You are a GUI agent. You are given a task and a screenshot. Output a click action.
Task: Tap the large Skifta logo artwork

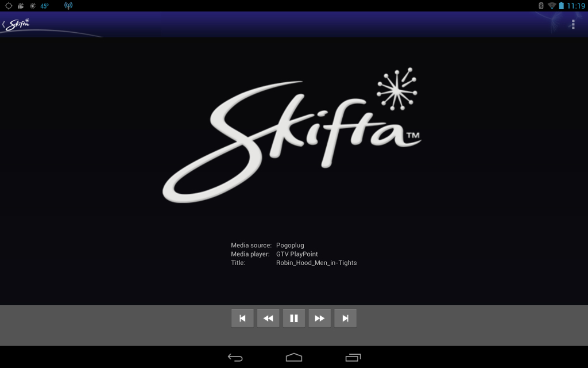[292, 135]
